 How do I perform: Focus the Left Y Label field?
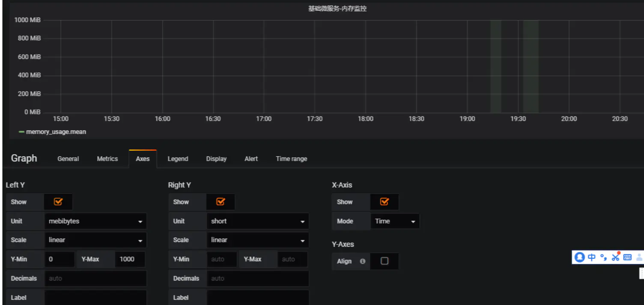coord(95,297)
